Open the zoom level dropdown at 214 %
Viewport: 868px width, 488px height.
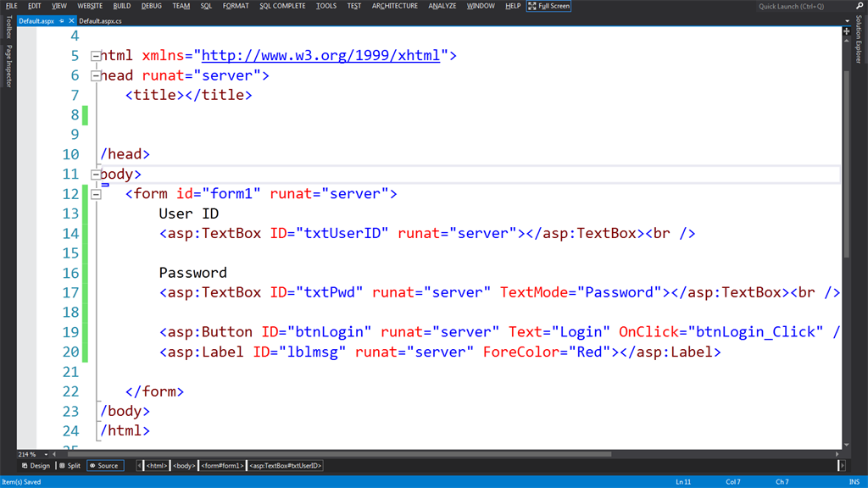coord(44,454)
